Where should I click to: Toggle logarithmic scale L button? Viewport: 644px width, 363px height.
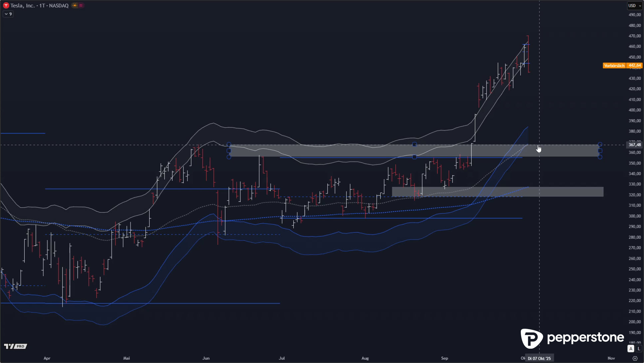[x=639, y=349]
